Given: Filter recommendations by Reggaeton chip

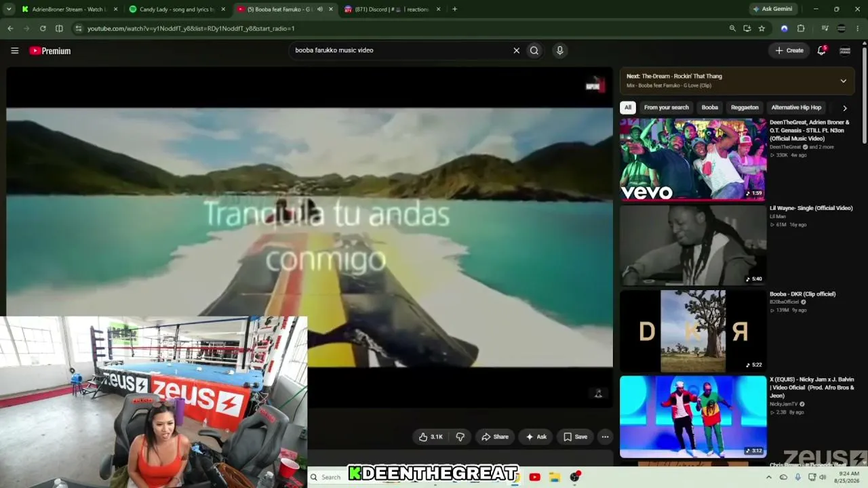Looking at the screenshot, I should (x=745, y=107).
